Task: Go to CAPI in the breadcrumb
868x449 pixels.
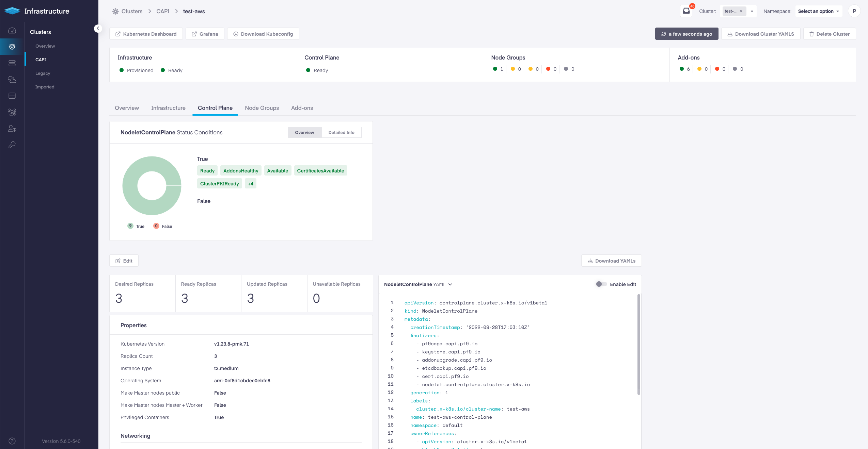Action: pyautogui.click(x=163, y=11)
